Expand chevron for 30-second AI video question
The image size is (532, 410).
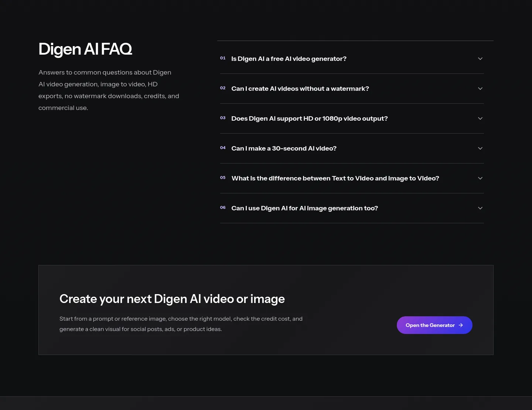pyautogui.click(x=480, y=148)
